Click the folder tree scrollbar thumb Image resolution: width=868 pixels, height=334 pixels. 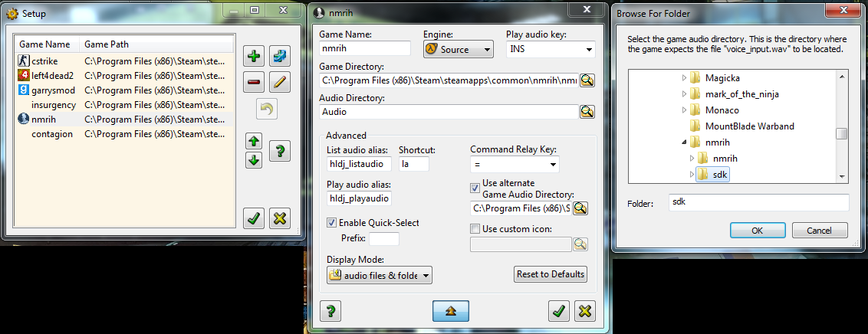click(x=841, y=133)
